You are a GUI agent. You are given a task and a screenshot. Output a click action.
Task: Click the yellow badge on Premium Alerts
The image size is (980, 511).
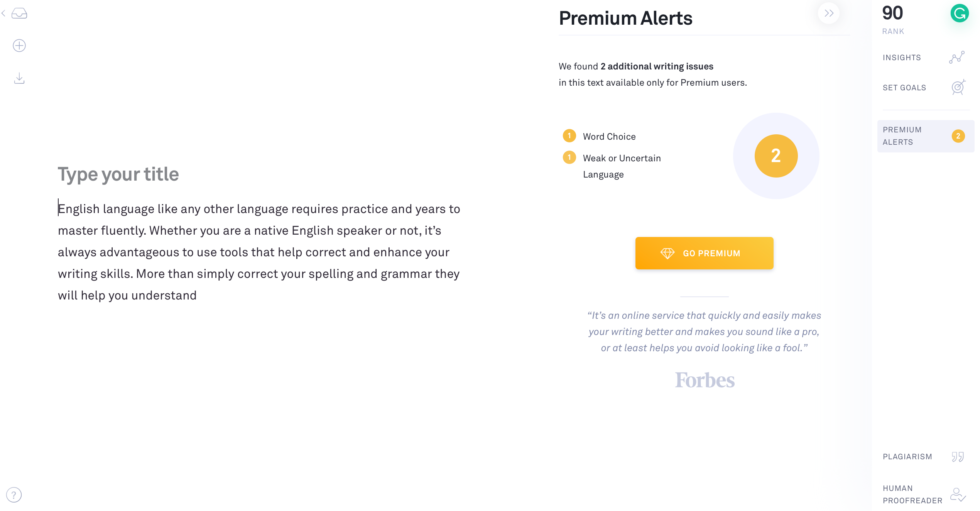(x=958, y=136)
